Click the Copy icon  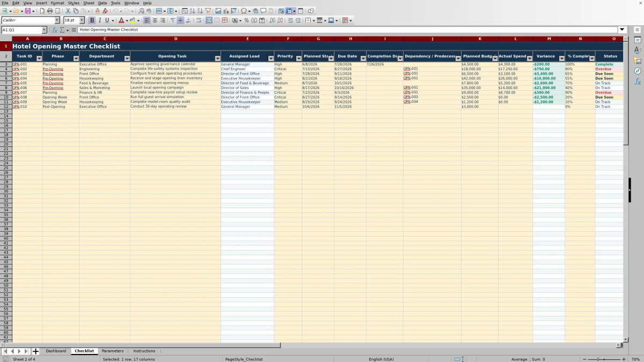(x=76, y=11)
